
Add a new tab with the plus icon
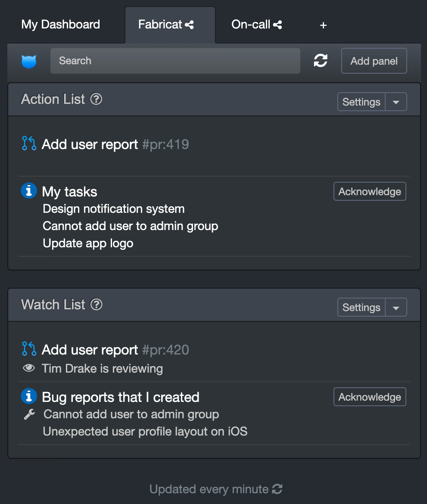point(324,25)
